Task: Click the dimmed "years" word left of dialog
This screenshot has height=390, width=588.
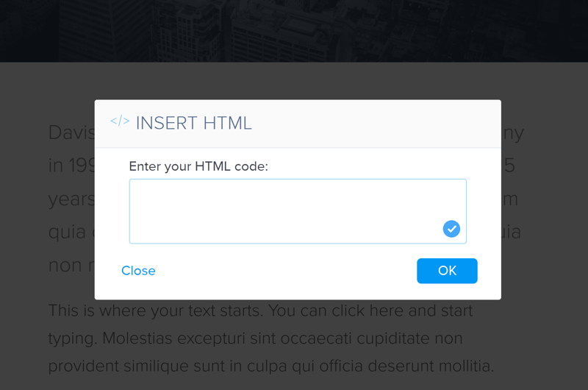Action: [71, 199]
